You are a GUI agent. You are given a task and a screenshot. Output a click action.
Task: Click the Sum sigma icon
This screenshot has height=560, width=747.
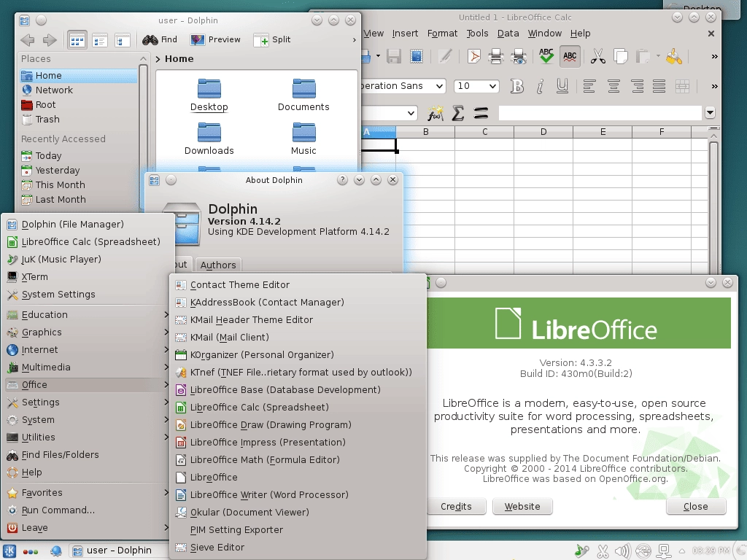(458, 113)
